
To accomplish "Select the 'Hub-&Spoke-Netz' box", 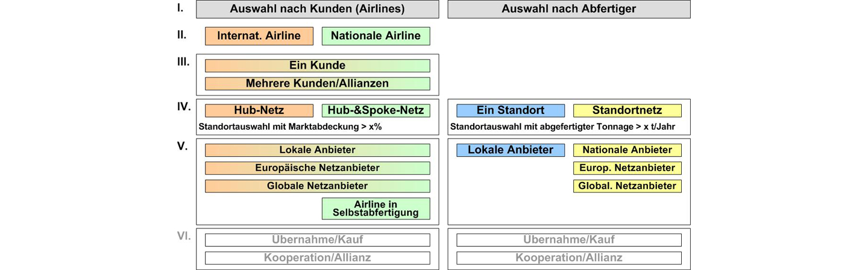I will 376,111.
